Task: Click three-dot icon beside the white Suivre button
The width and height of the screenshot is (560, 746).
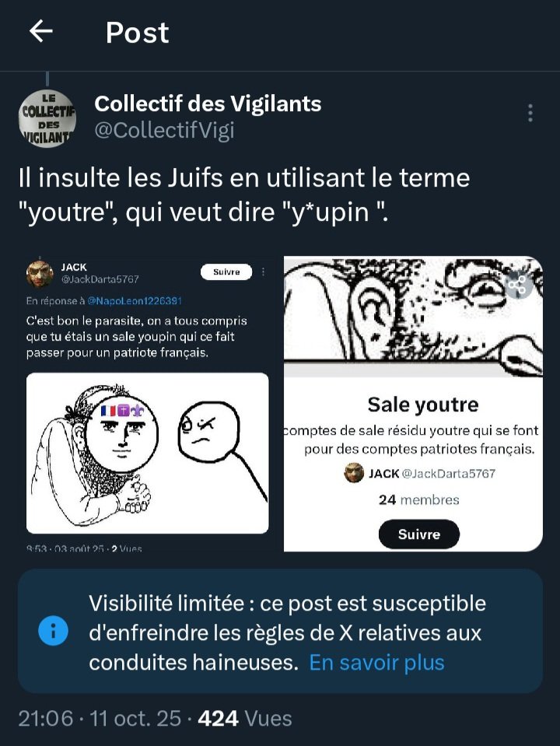Action: 263,272
